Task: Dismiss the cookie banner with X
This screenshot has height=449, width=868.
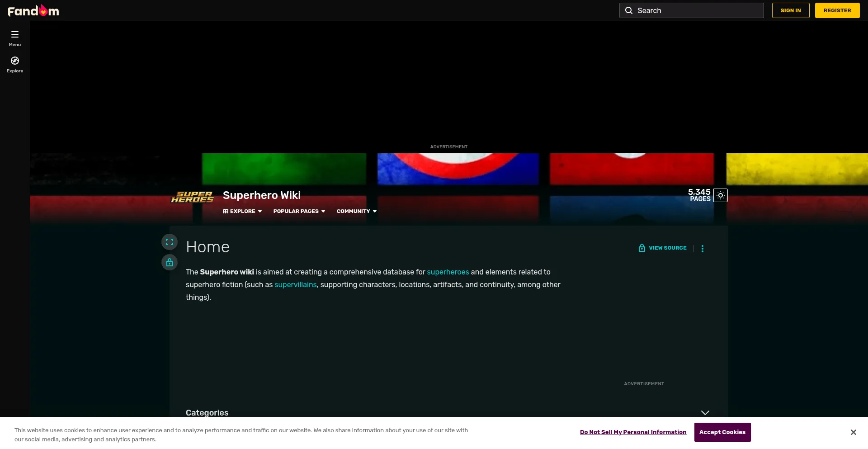Action: pyautogui.click(x=853, y=432)
